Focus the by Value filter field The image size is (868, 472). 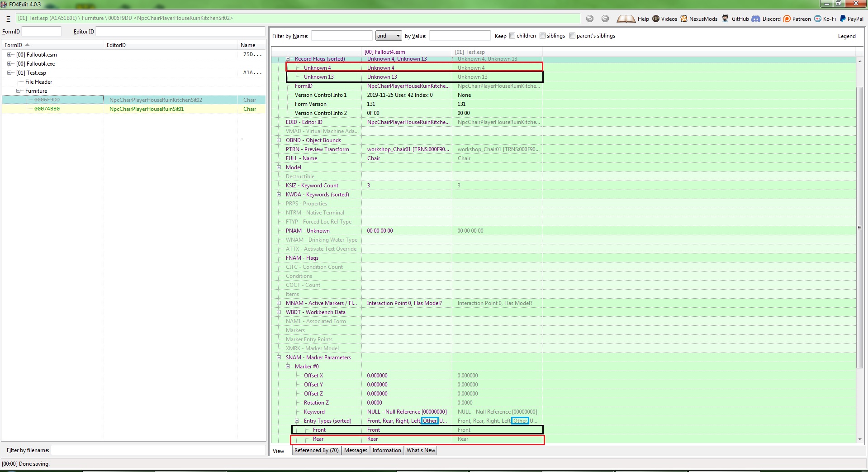[x=460, y=36]
